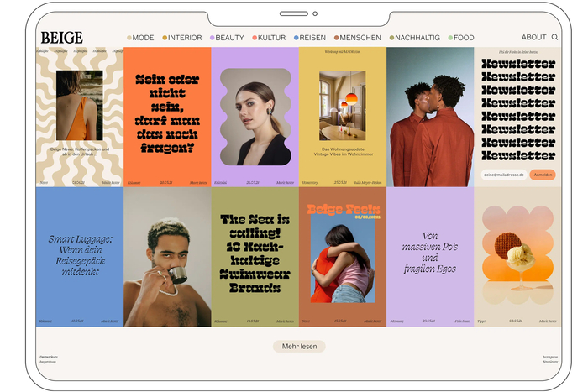Open the Smart Luggage article card
The height and width of the screenshot is (392, 588).
(x=79, y=255)
